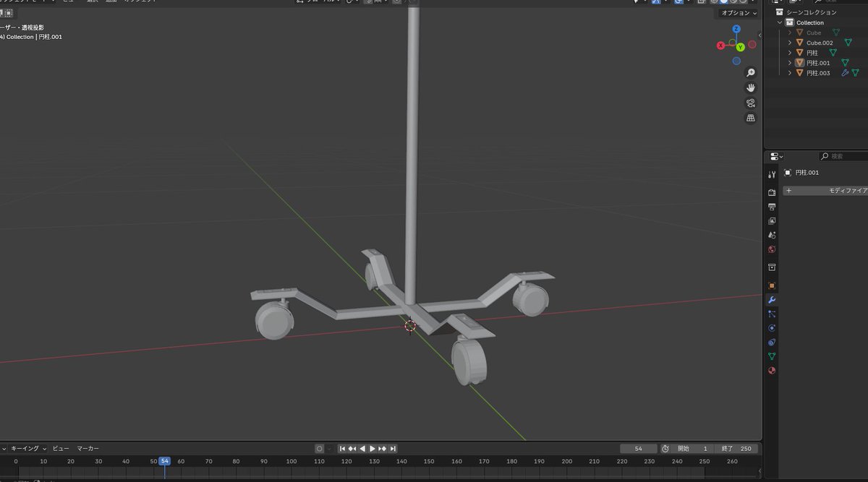Viewport: 868px width, 482px height.
Task: Expand the 円柱.001 object row
Action: coord(790,63)
